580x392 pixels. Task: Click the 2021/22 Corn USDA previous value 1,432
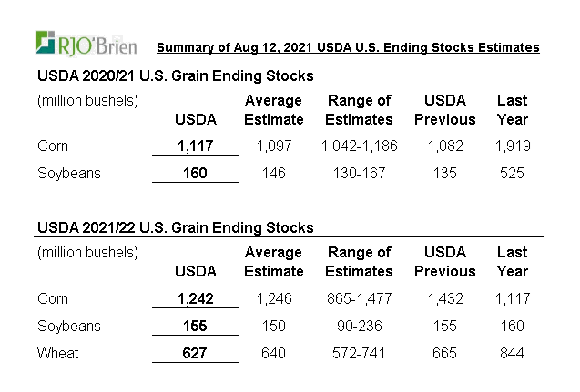coord(444,298)
